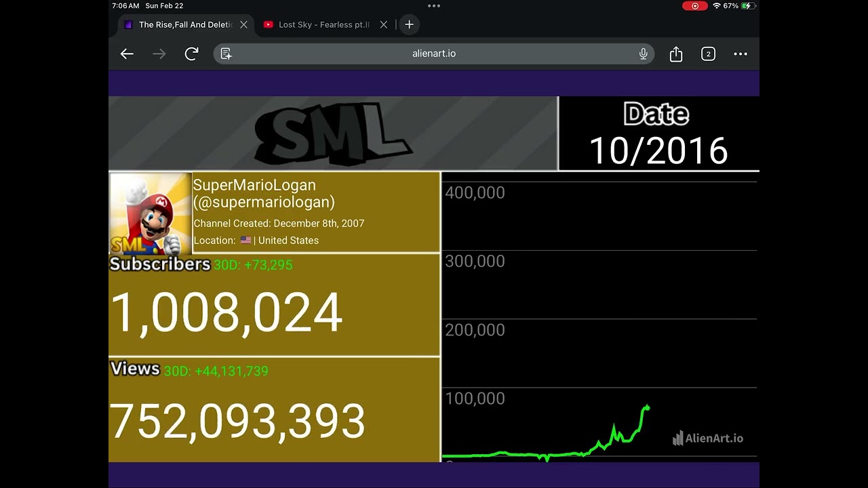Click the Date heading
The image size is (868, 488).
pyautogui.click(x=656, y=114)
